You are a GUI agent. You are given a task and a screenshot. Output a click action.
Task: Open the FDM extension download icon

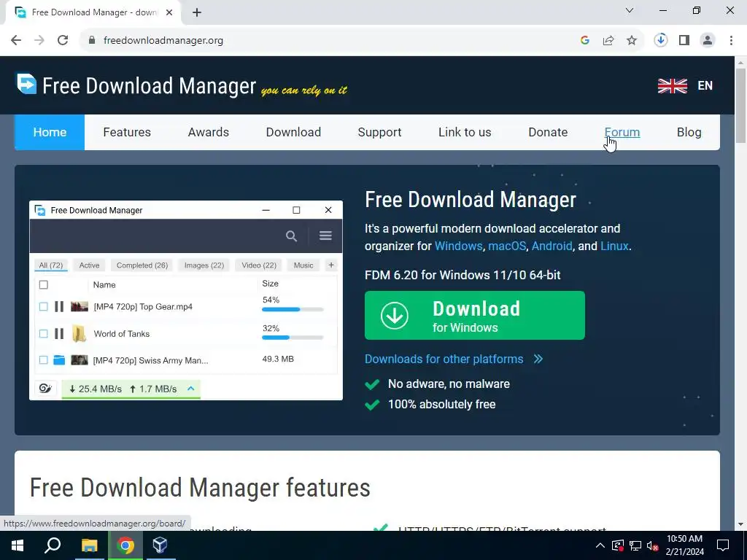[661, 41]
